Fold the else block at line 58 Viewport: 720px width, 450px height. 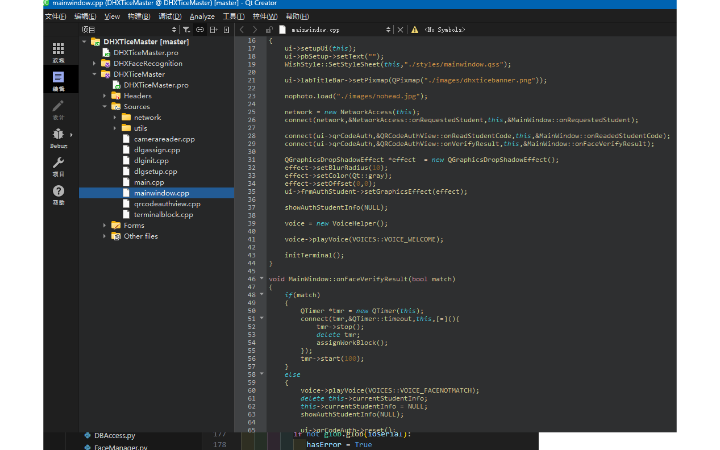262,374
